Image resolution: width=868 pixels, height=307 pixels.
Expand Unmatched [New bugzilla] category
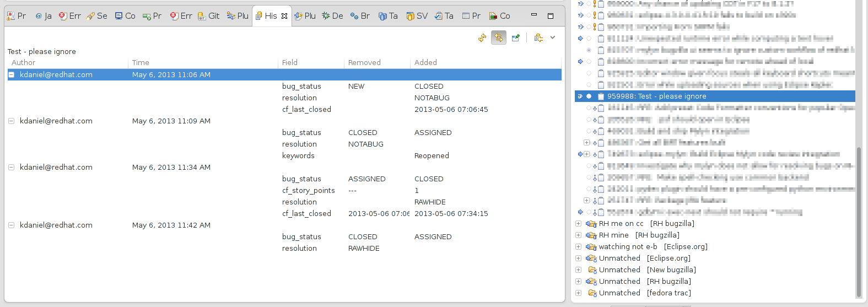578,270
